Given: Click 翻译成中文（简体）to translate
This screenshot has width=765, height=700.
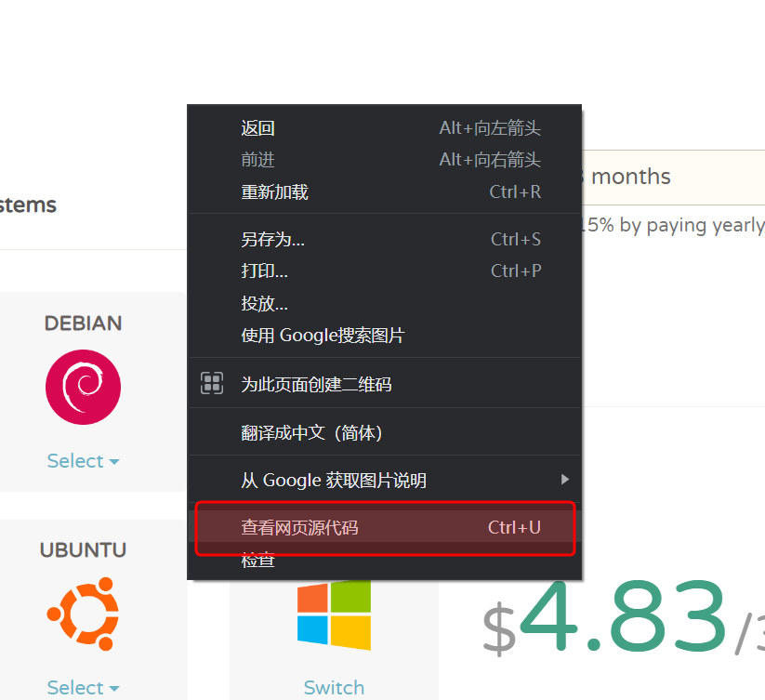Looking at the screenshot, I should (x=311, y=432).
